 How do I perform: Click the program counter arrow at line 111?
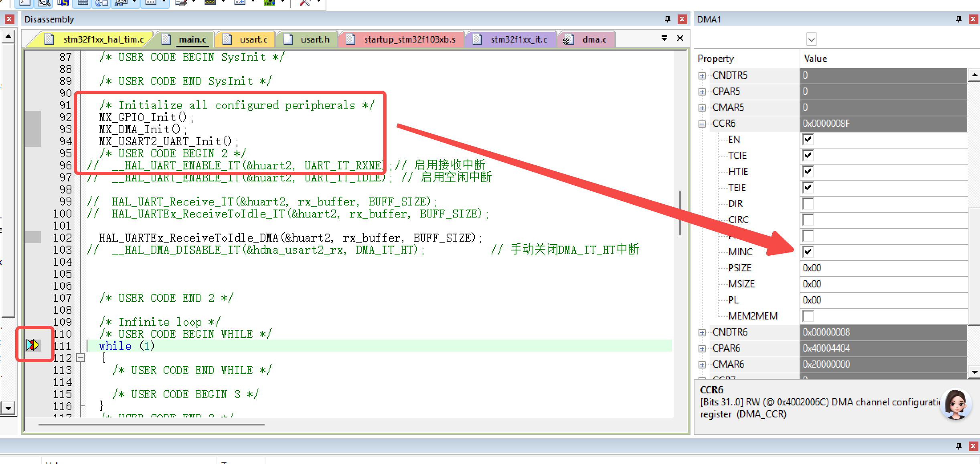[x=33, y=345]
